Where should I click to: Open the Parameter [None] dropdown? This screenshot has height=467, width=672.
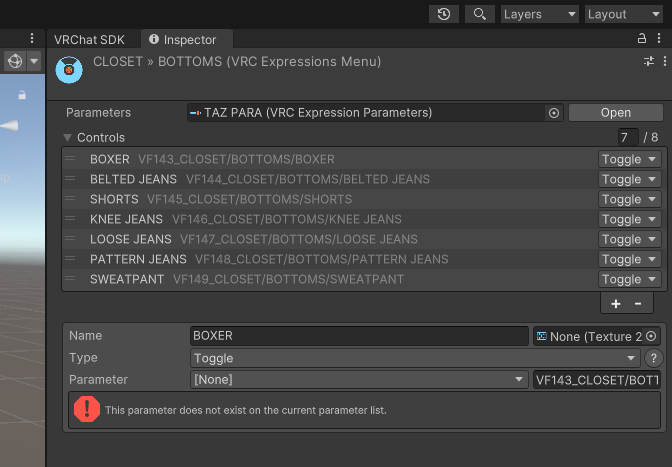(359, 380)
